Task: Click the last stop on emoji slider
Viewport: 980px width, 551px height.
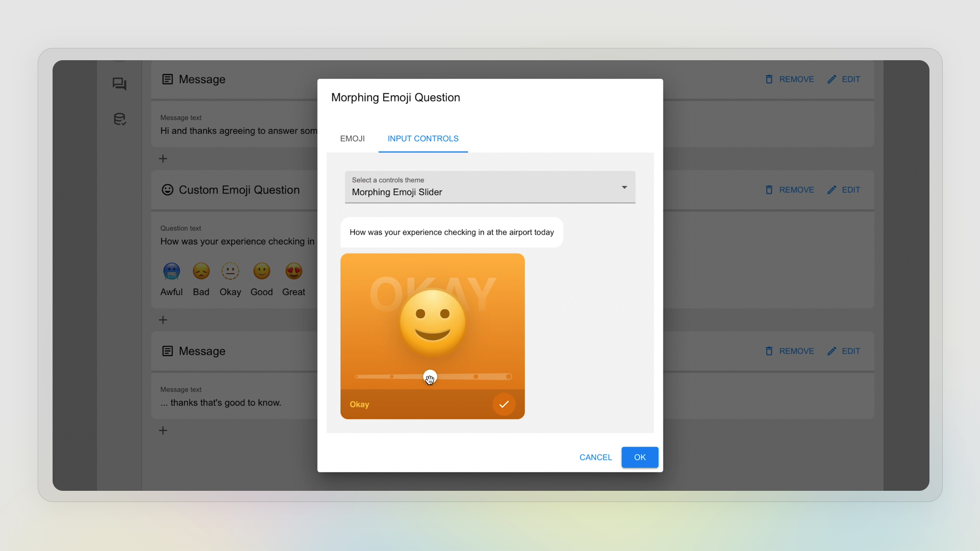Action: (508, 377)
